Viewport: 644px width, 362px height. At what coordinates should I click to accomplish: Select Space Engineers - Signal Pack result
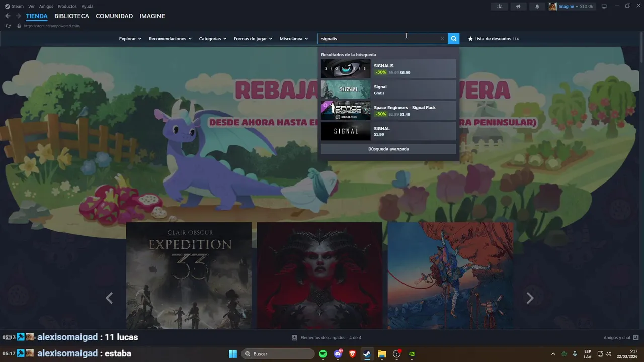tap(388, 110)
